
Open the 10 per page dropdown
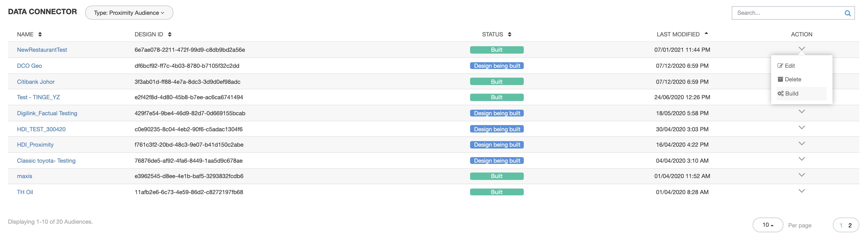(767, 225)
